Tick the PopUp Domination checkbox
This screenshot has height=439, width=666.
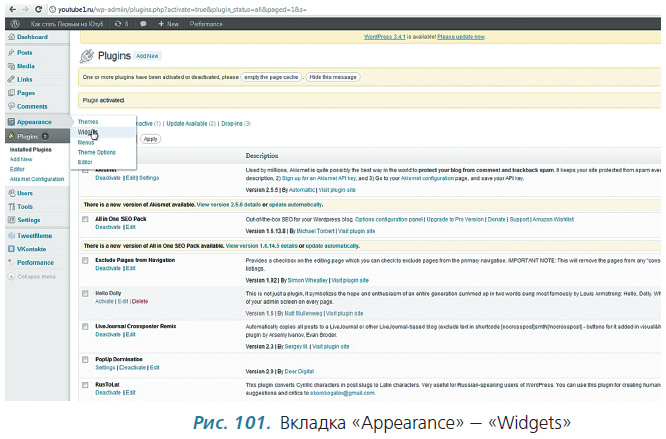tap(85, 360)
